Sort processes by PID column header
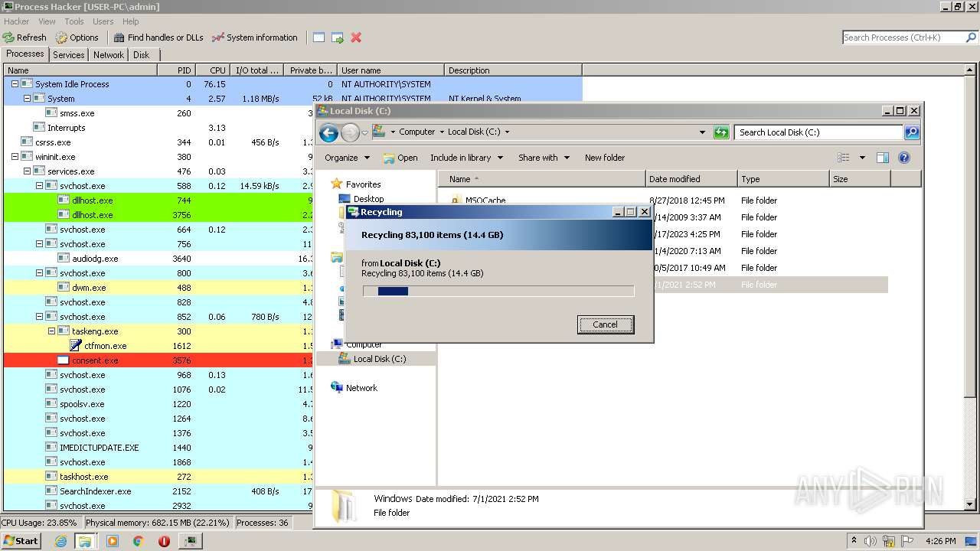This screenshot has height=551, width=980. (x=176, y=70)
